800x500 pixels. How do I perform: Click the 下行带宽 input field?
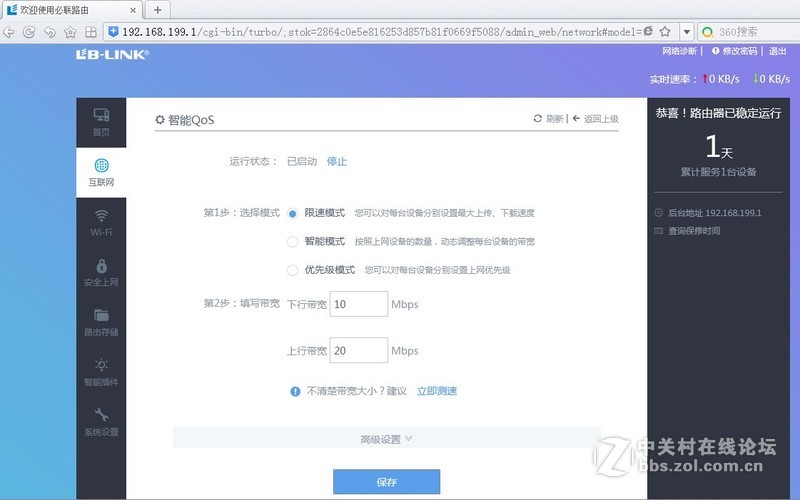tap(359, 304)
